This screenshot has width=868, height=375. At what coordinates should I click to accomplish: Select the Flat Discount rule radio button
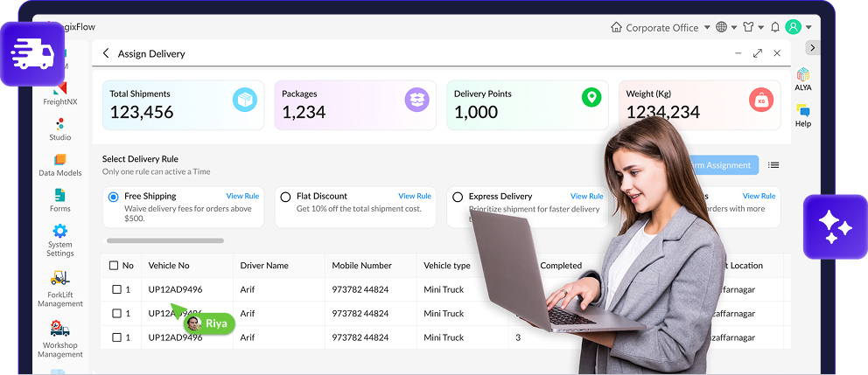click(285, 198)
